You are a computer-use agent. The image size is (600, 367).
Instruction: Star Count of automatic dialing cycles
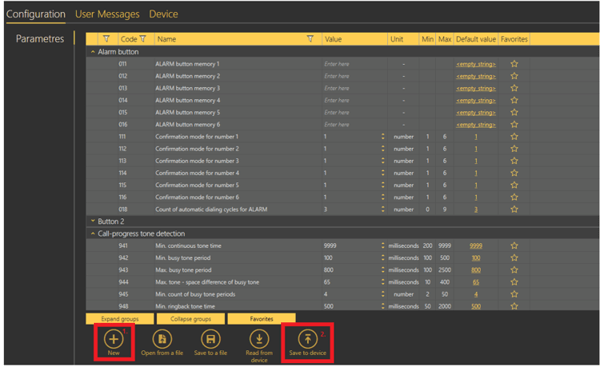[x=514, y=209]
